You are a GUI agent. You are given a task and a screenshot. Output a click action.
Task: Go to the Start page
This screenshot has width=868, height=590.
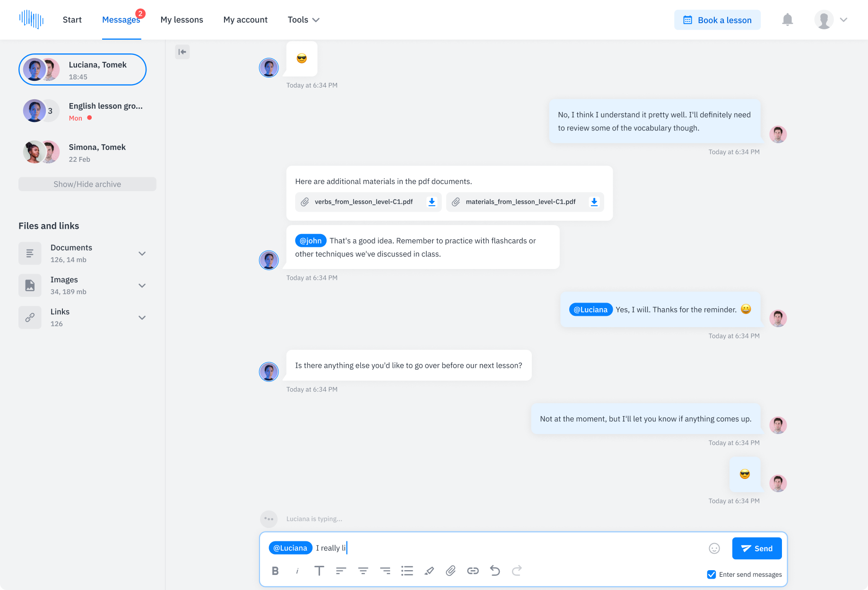pos(72,20)
